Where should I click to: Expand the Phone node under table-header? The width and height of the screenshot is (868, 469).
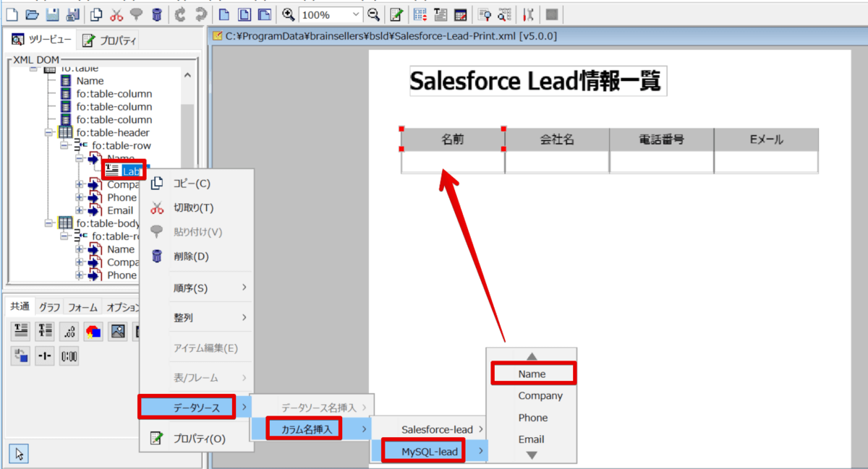pos(80,197)
